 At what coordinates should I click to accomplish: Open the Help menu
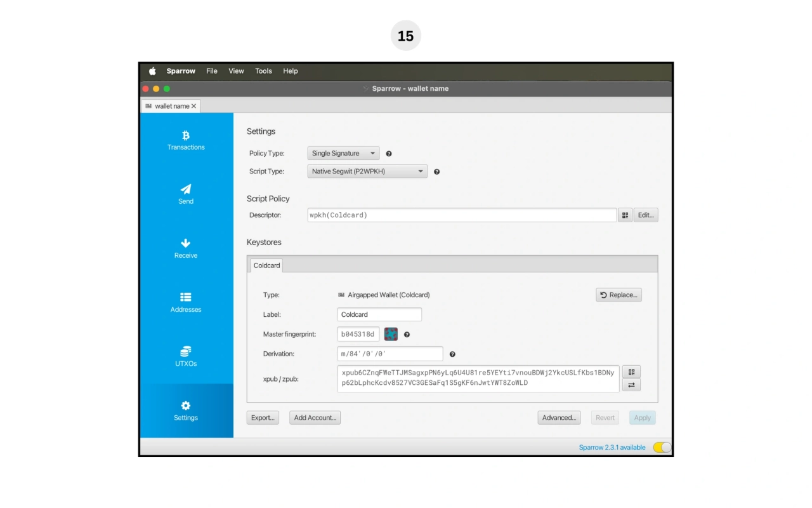click(x=291, y=71)
